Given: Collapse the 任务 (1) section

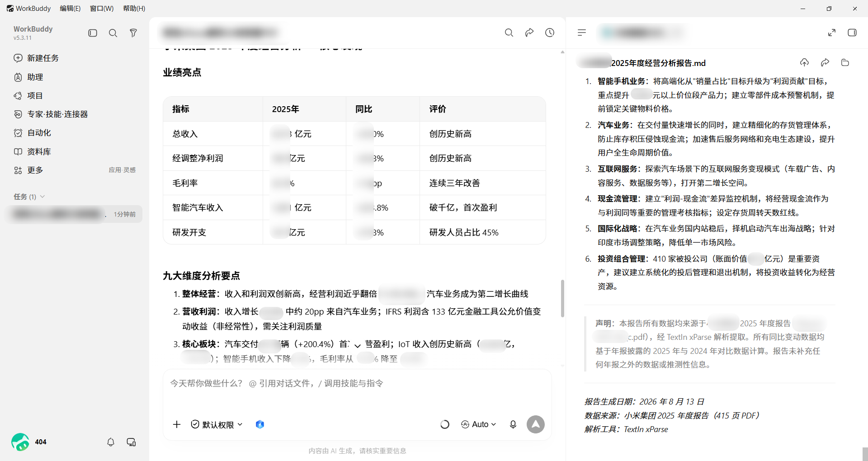Looking at the screenshot, I should pos(29,197).
